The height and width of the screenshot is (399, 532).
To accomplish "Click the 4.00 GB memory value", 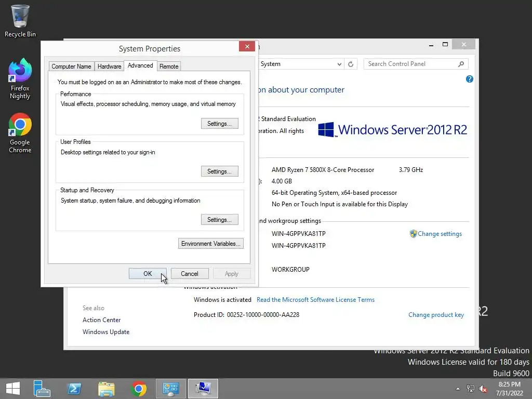I will click(282, 181).
